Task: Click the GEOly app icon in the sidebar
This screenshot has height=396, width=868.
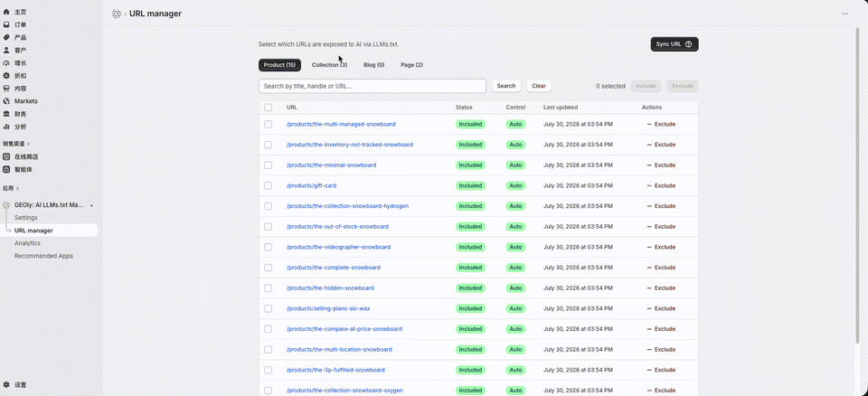Action: coord(6,205)
